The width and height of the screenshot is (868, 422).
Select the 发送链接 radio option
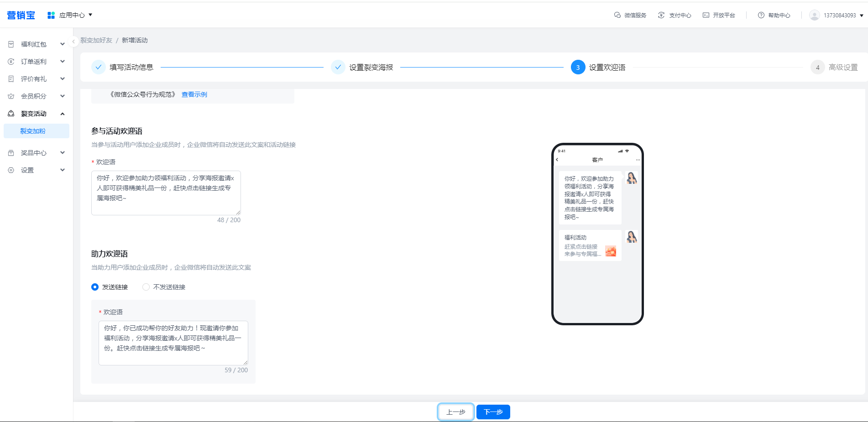tap(95, 287)
